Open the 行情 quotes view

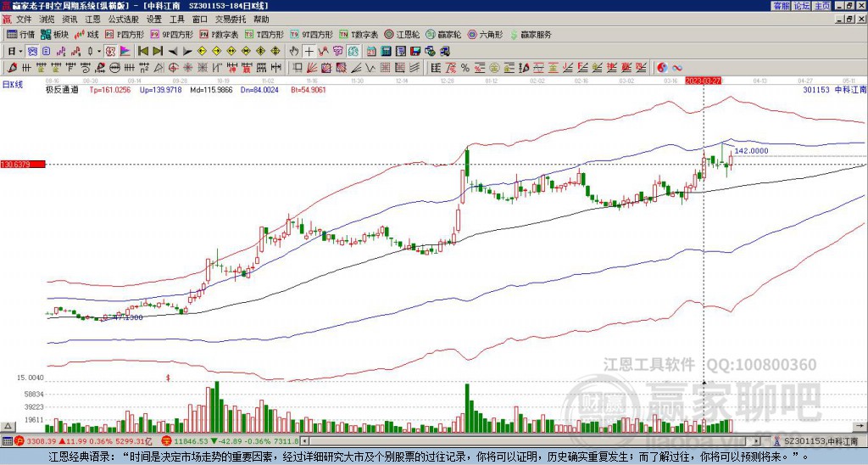coord(20,34)
